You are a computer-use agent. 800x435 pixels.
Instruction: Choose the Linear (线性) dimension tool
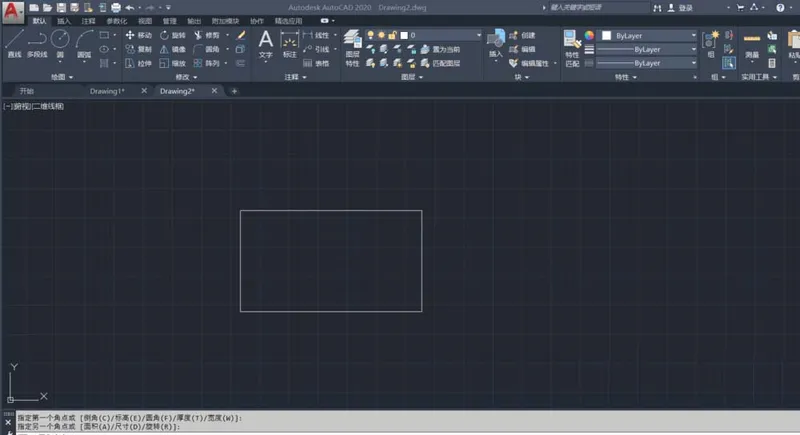316,35
